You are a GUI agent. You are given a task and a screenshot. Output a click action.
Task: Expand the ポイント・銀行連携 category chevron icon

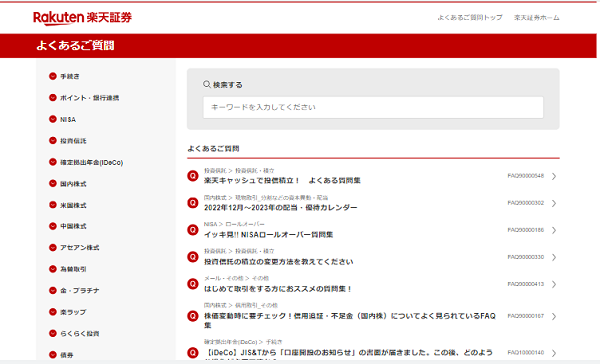point(53,98)
